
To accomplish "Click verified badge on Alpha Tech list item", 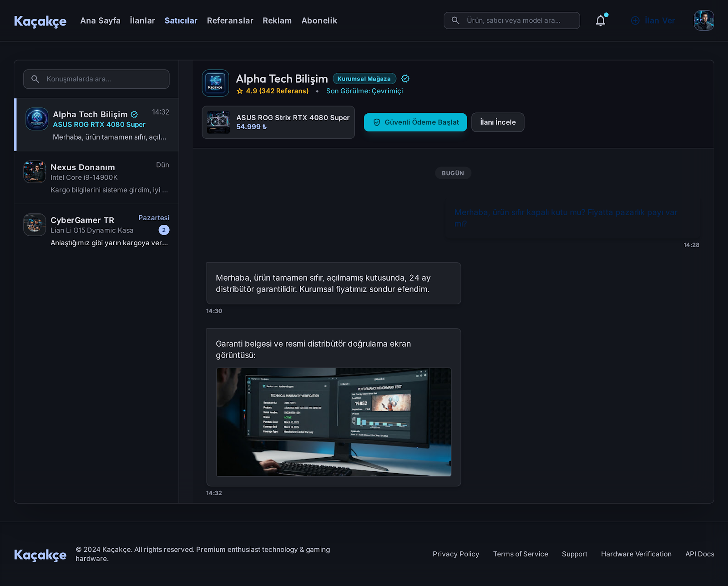I will (134, 114).
